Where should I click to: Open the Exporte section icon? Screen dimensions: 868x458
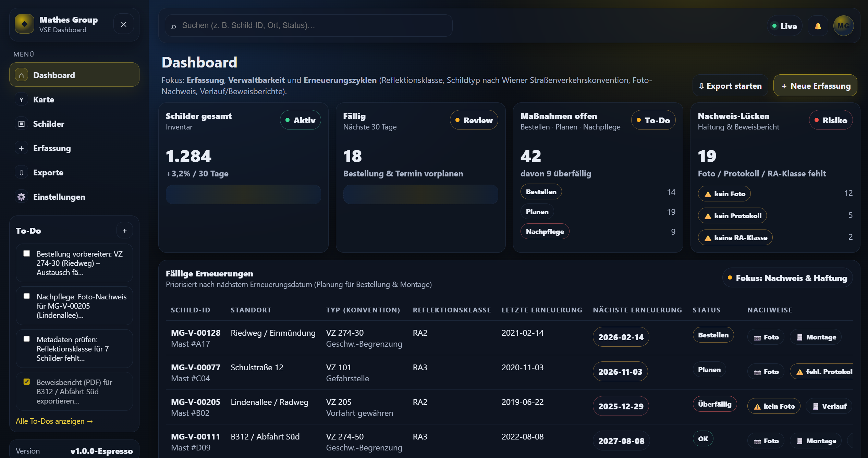pyautogui.click(x=21, y=172)
